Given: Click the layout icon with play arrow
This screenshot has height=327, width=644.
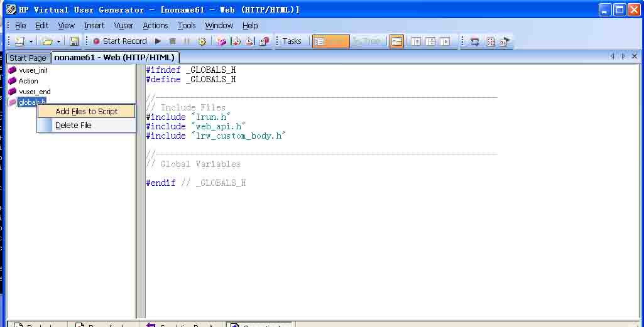Looking at the screenshot, I should [445, 41].
